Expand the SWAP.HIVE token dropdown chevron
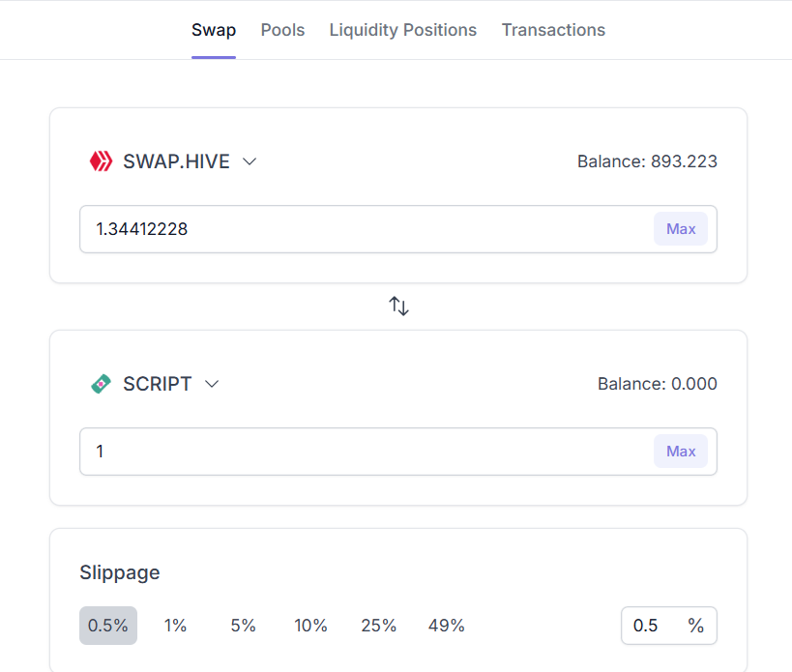The height and width of the screenshot is (672, 792). click(249, 161)
